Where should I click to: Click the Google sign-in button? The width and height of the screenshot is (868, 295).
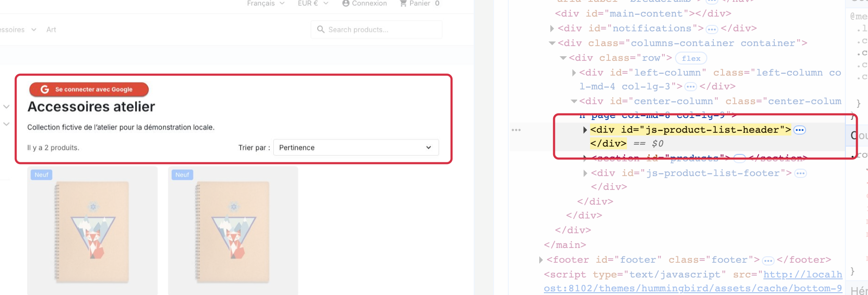click(x=89, y=89)
